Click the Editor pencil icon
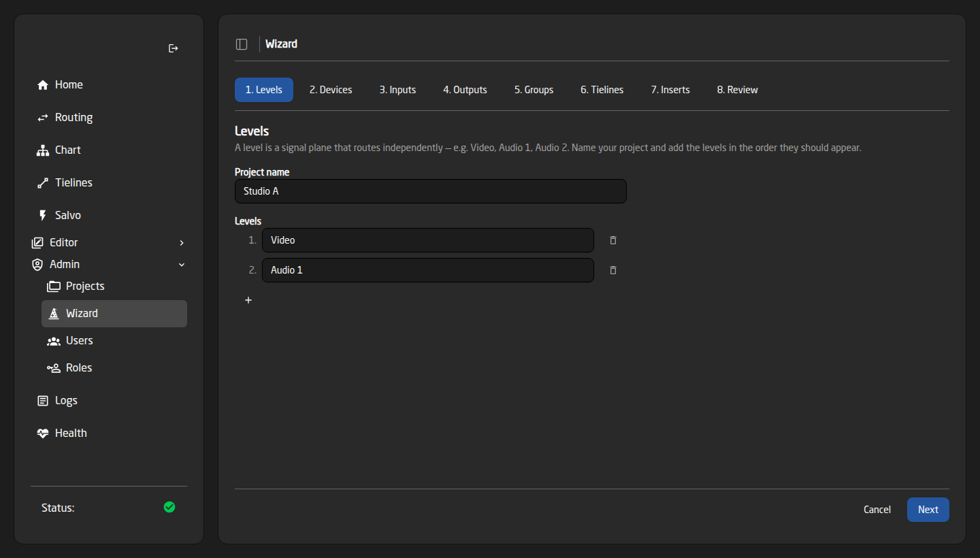This screenshot has width=980, height=558. tap(37, 243)
